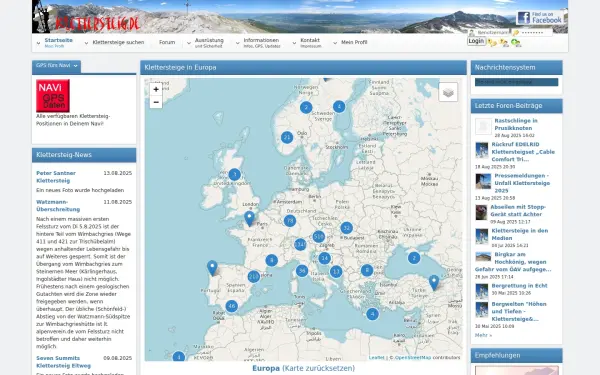
Task: Click the Login button
Action: tap(476, 41)
